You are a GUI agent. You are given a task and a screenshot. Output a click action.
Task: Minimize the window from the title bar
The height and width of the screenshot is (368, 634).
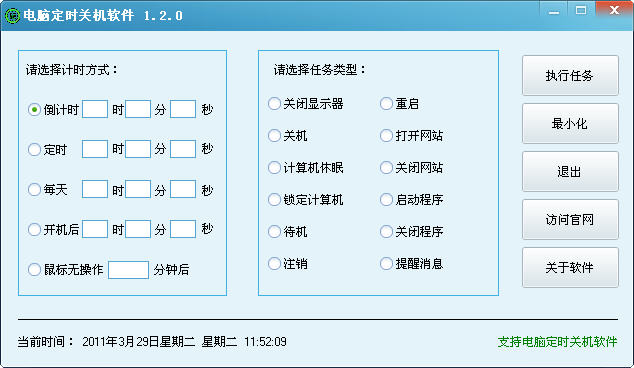pyautogui.click(x=554, y=10)
